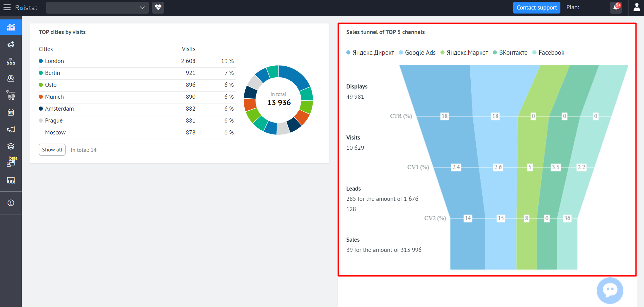Open the chat support bubble
The height and width of the screenshot is (307, 644).
tap(610, 290)
